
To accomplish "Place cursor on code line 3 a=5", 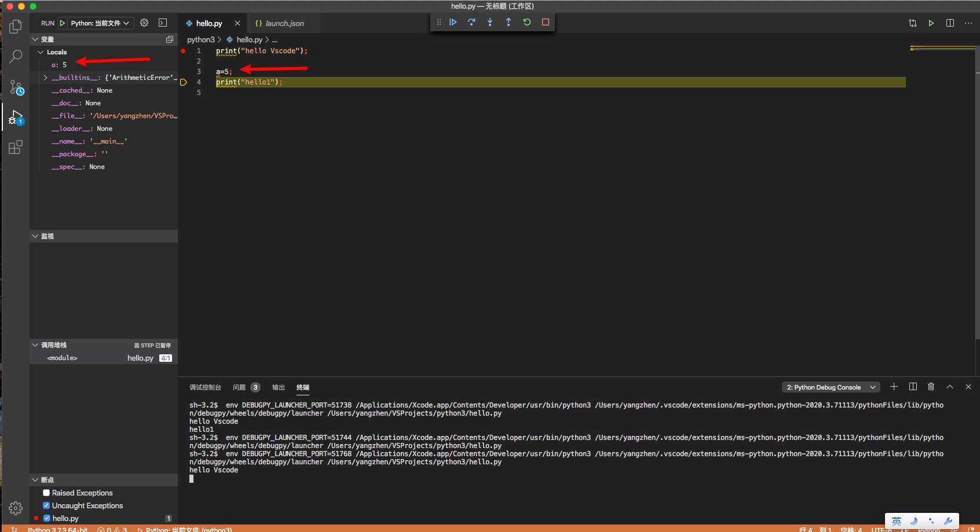I will [x=224, y=72].
